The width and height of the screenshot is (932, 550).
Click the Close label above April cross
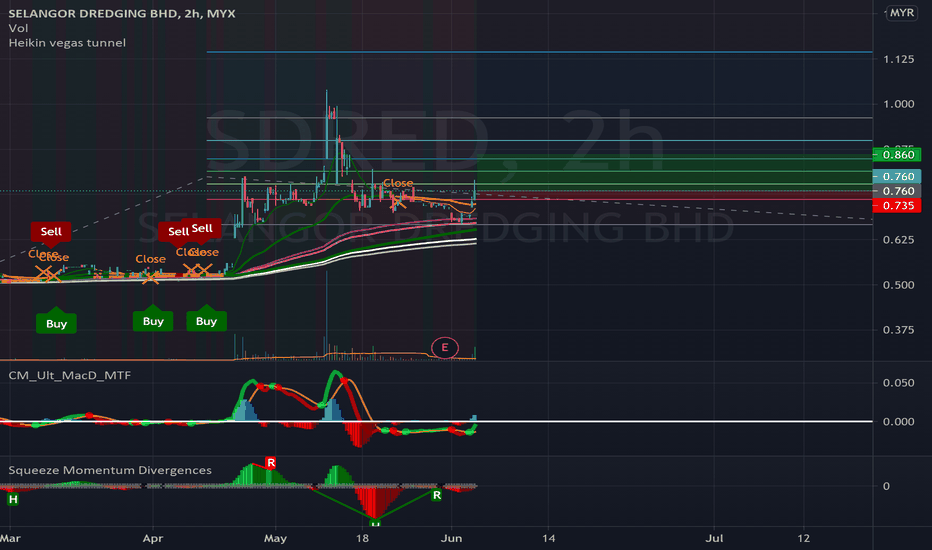[150, 259]
